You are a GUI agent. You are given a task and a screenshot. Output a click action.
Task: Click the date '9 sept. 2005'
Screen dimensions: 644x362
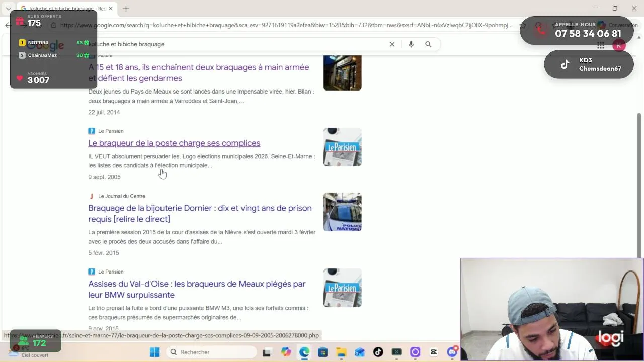coord(104,177)
